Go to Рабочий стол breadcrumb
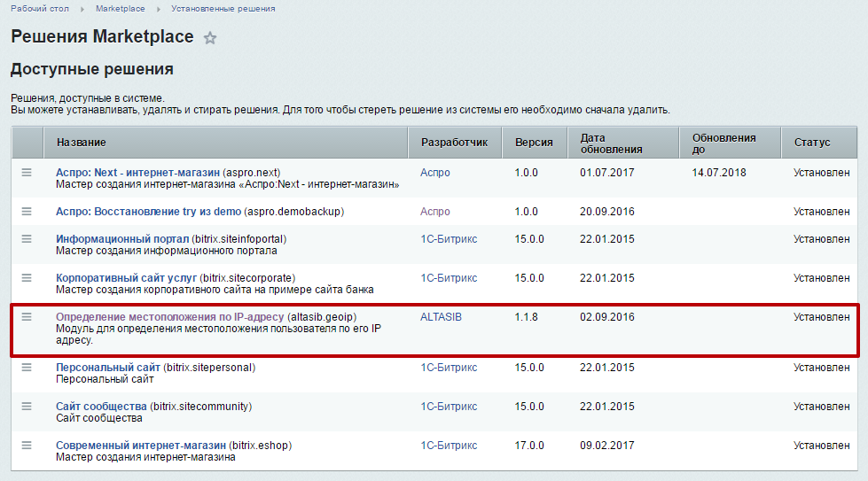 [x=40, y=9]
